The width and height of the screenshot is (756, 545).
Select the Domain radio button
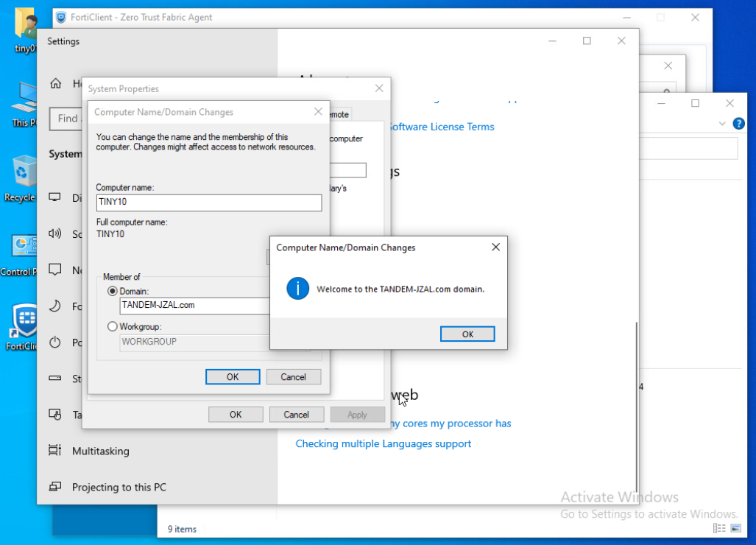(113, 292)
